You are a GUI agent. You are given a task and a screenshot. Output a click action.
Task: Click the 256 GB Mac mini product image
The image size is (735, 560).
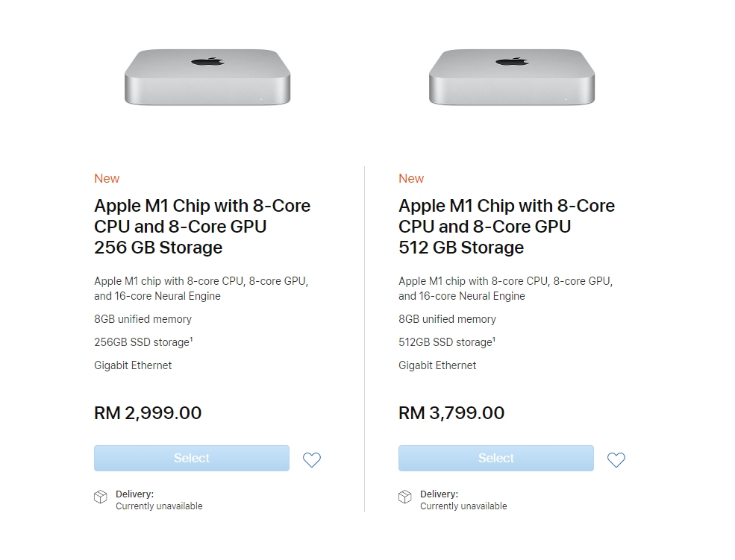click(x=207, y=77)
